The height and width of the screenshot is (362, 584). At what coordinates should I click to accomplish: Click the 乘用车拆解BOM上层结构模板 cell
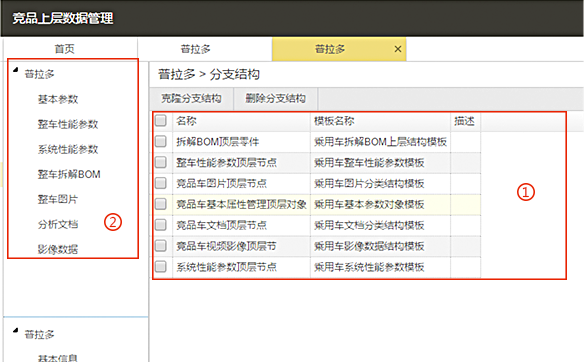[x=380, y=142]
